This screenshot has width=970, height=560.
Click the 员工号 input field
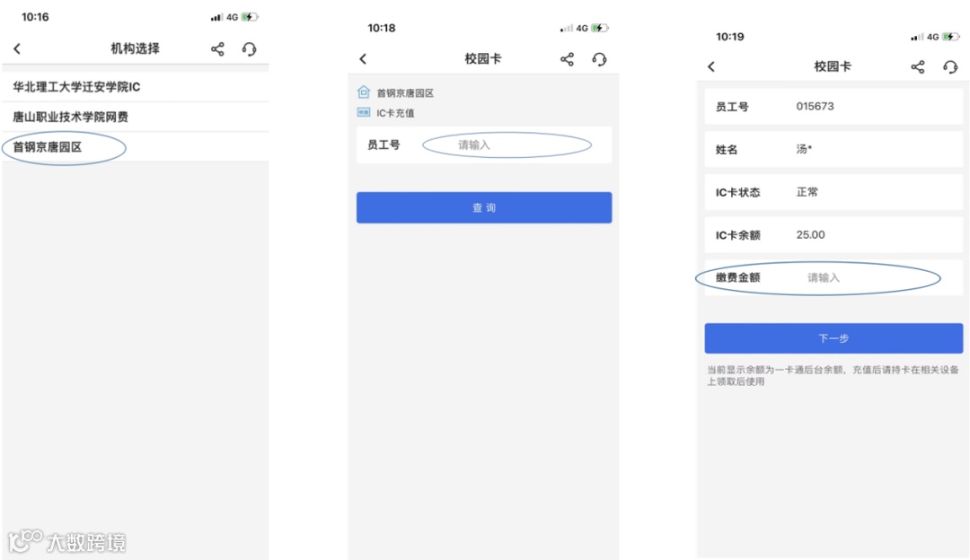click(x=507, y=144)
